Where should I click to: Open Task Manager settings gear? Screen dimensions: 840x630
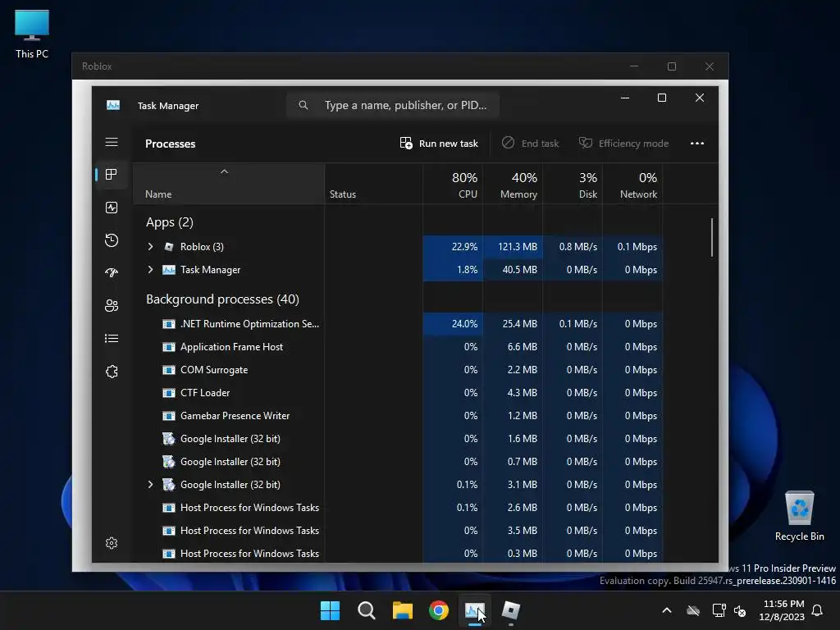point(112,543)
